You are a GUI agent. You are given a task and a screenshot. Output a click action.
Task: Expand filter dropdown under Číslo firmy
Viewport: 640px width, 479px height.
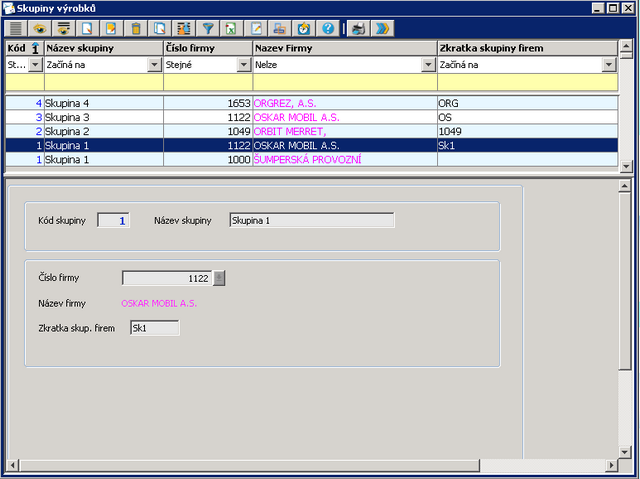point(244,64)
